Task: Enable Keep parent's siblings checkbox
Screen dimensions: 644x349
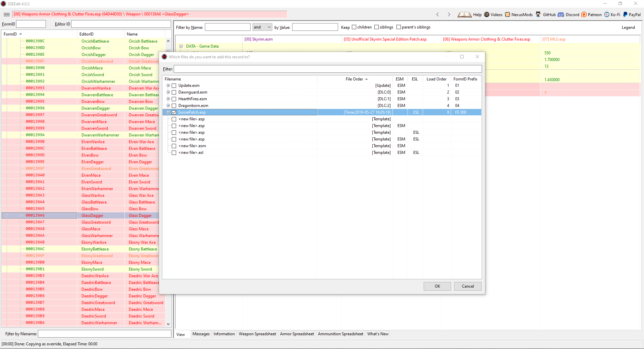Action: coord(398,27)
